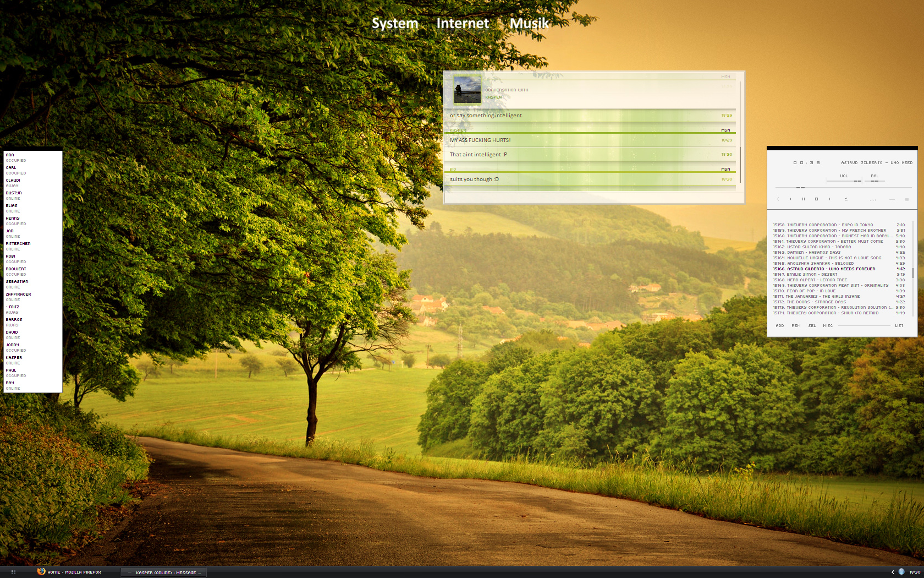Click message "suits you though :D"
This screenshot has width=924, height=578.
click(x=474, y=179)
